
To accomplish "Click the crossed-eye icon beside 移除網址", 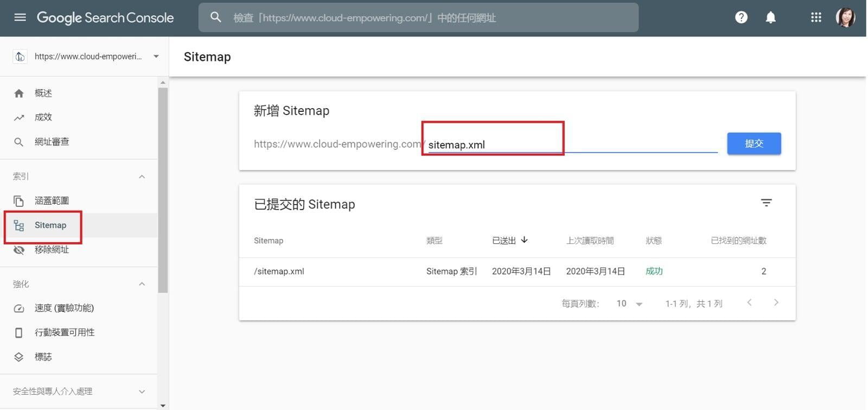I will point(19,250).
